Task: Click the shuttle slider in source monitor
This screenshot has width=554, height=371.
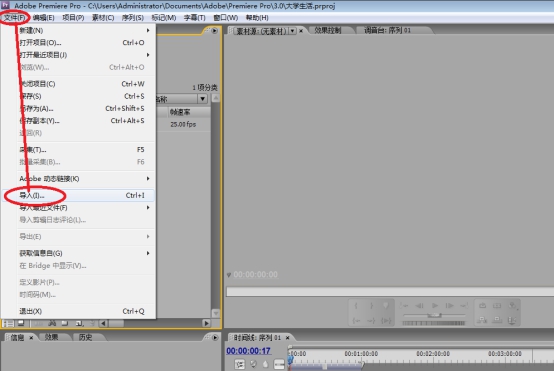Action: (434, 315)
